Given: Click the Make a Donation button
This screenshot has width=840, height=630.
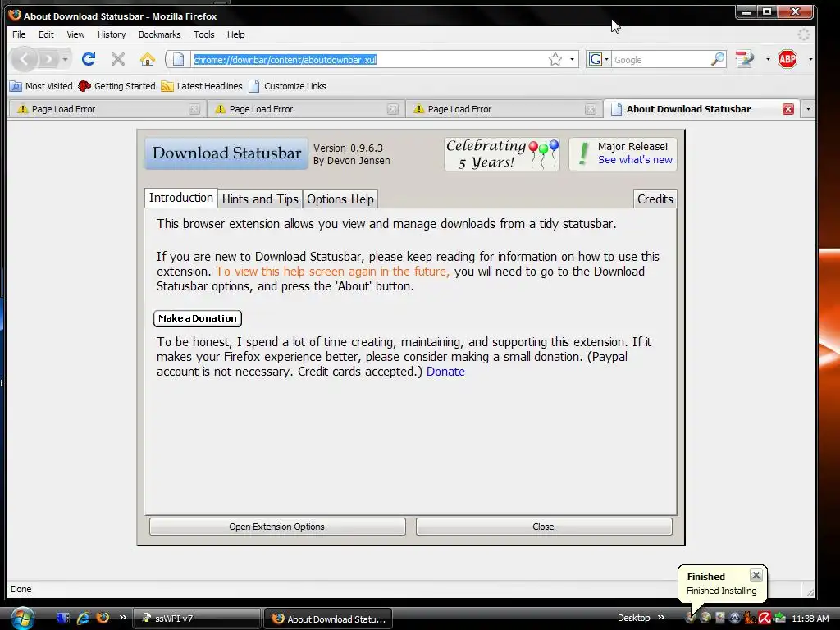Looking at the screenshot, I should coord(198,318).
